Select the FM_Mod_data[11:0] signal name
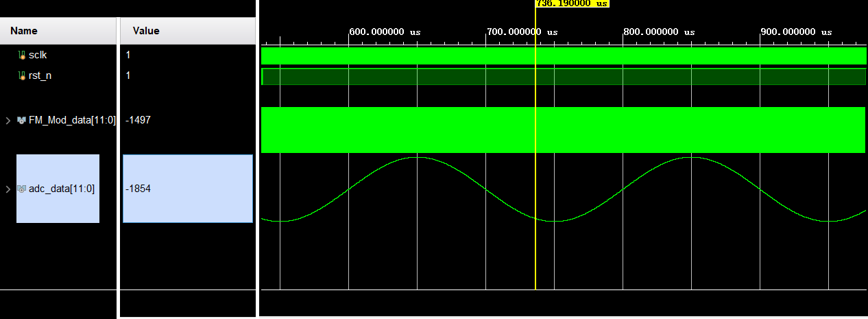Image resolution: width=868 pixels, height=319 pixels. pos(72,120)
